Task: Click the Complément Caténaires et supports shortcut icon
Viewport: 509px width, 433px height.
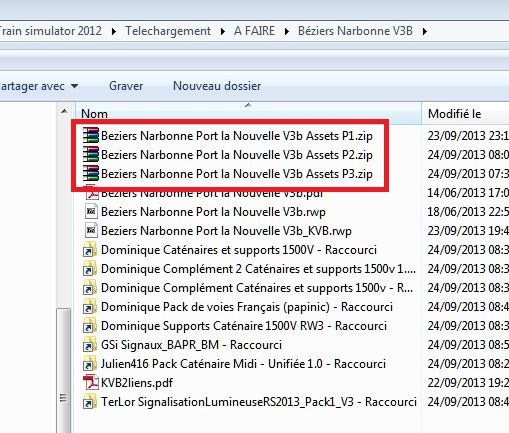Action: click(90, 288)
